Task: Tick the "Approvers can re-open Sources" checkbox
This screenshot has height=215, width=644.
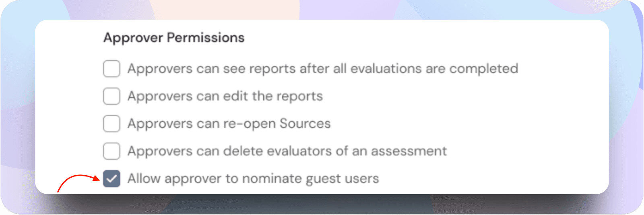Action: (111, 124)
